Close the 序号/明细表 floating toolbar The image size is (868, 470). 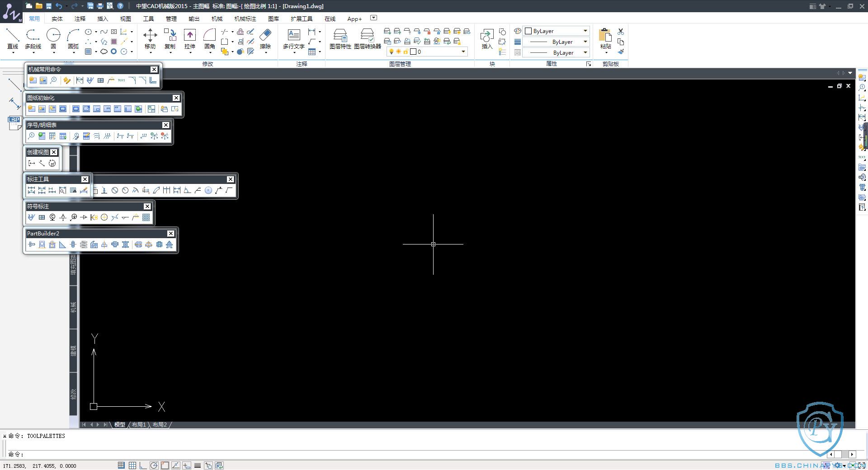coord(166,125)
